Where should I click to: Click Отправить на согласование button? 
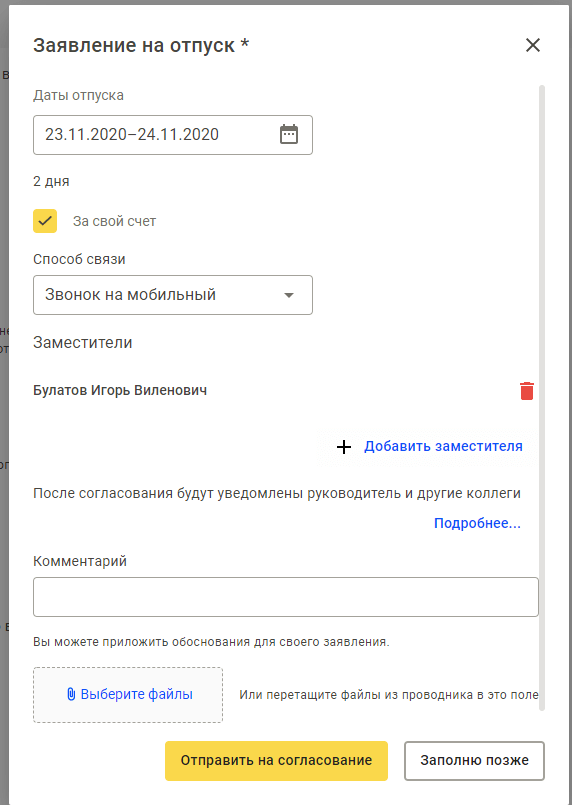click(276, 761)
